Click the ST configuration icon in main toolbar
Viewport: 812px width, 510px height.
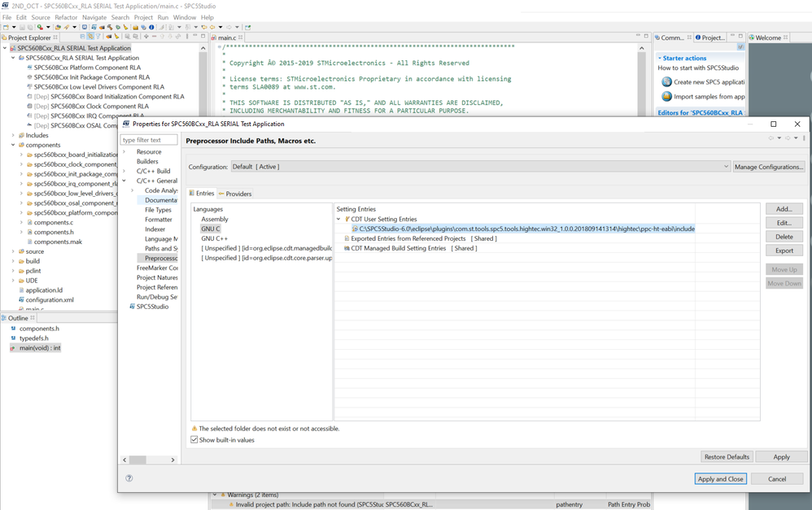tap(94, 27)
